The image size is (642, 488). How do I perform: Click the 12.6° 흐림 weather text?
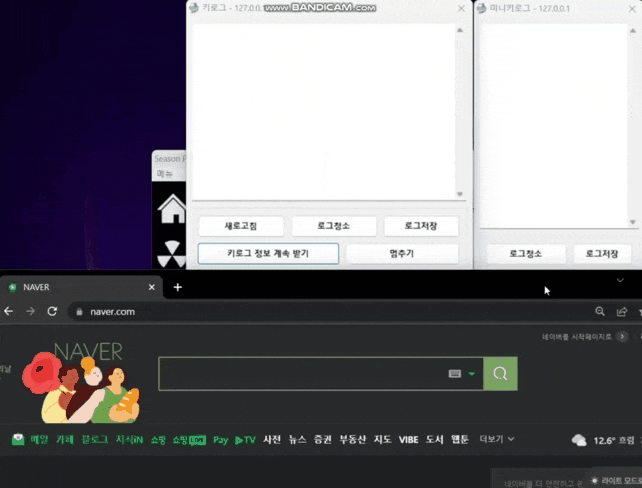click(x=614, y=441)
